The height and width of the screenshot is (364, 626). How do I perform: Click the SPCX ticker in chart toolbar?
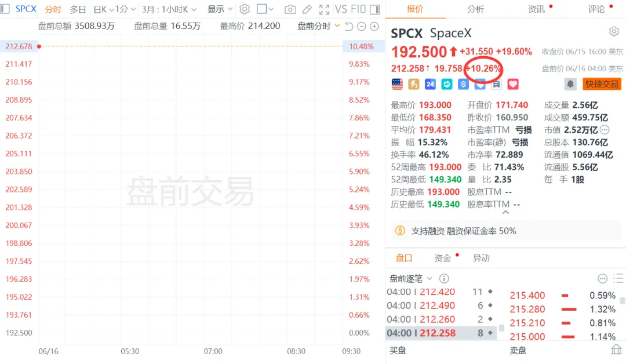click(26, 9)
